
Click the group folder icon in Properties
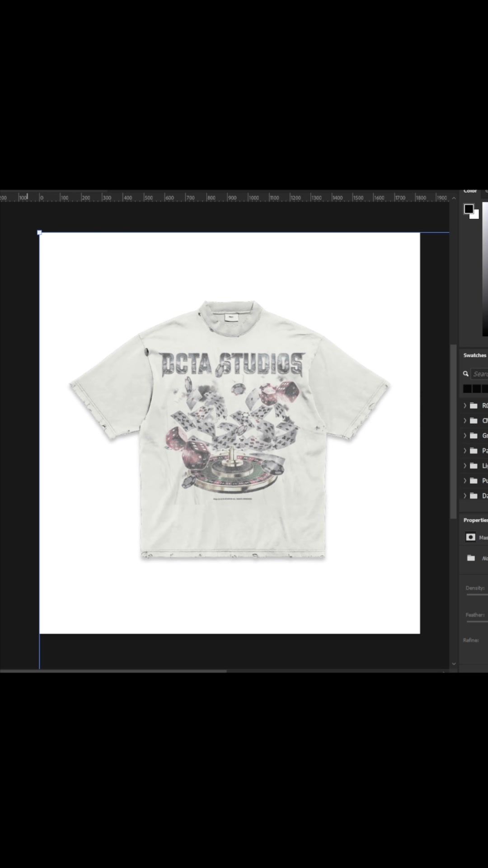pos(471,558)
